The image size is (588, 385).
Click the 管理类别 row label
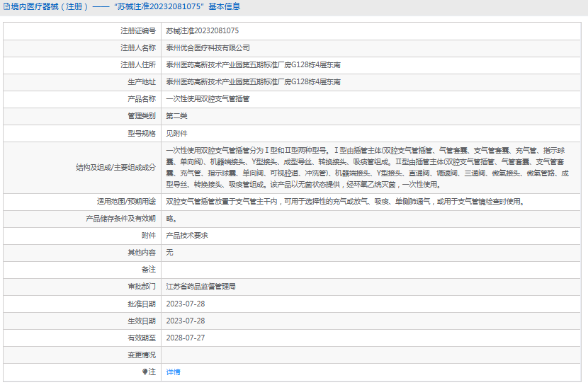click(x=142, y=116)
